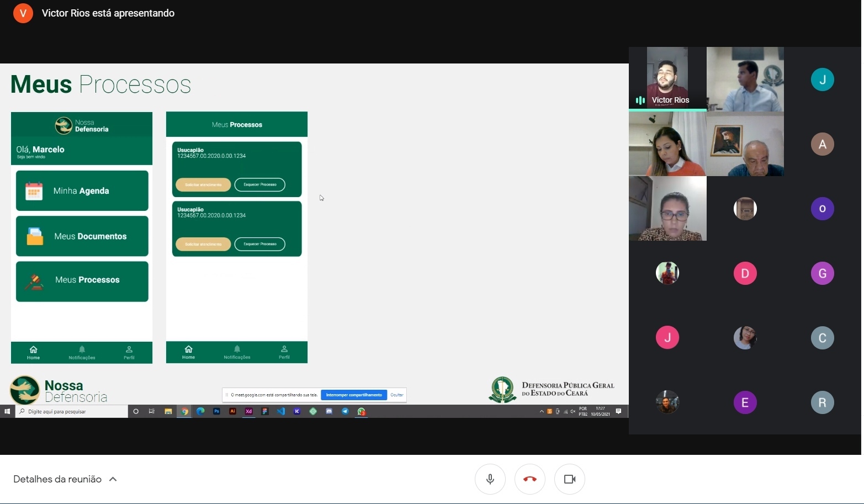Click the Ocultar link in sharing bar
Image resolution: width=864 pixels, height=504 pixels.
pyautogui.click(x=396, y=395)
